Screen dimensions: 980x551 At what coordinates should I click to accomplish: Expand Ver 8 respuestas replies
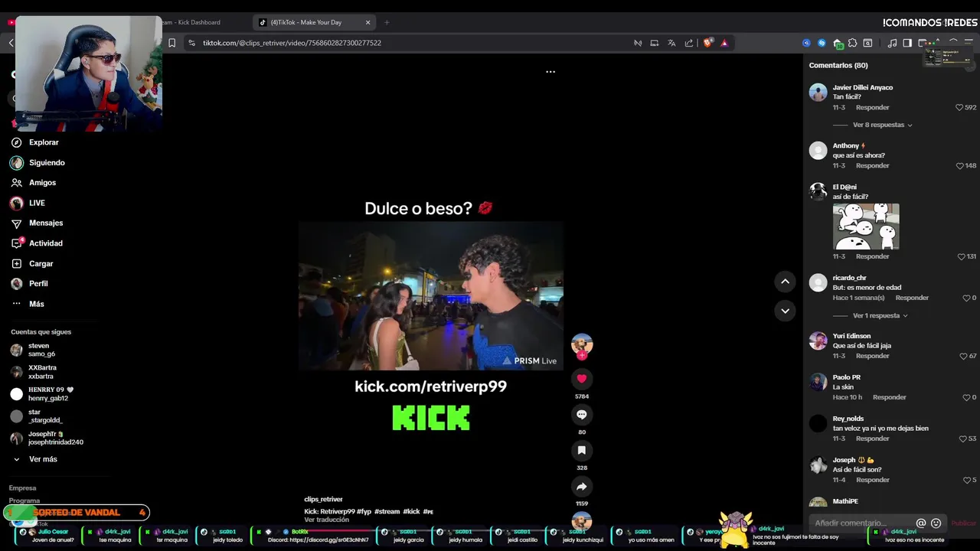pyautogui.click(x=882, y=125)
